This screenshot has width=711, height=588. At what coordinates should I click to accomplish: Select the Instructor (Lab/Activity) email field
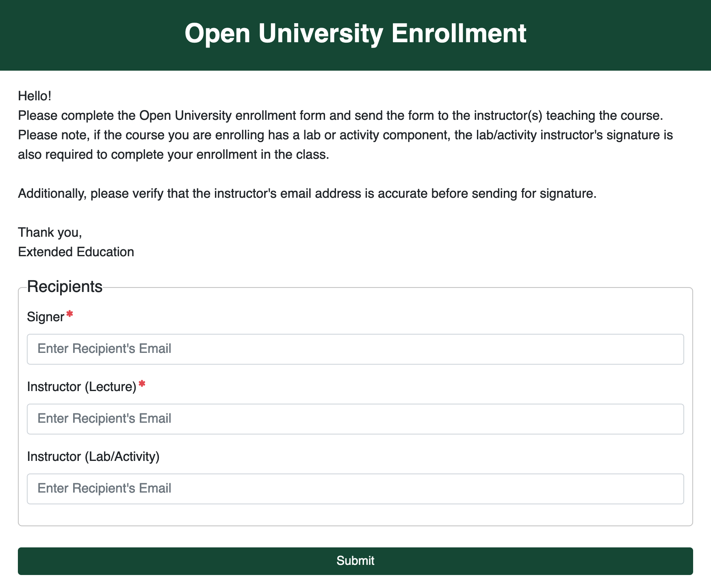tap(355, 489)
